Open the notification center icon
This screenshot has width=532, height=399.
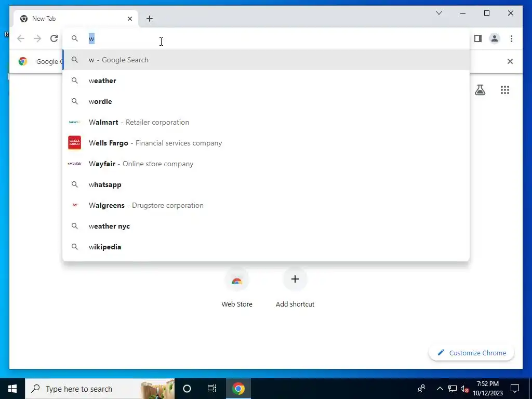pos(515,389)
